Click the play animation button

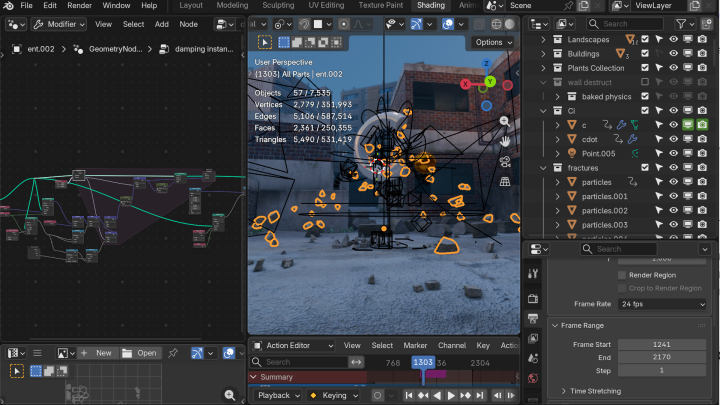451,395
